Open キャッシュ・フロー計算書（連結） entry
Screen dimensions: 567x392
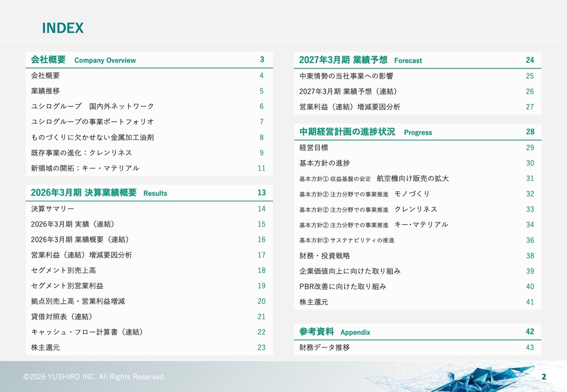[149, 332]
